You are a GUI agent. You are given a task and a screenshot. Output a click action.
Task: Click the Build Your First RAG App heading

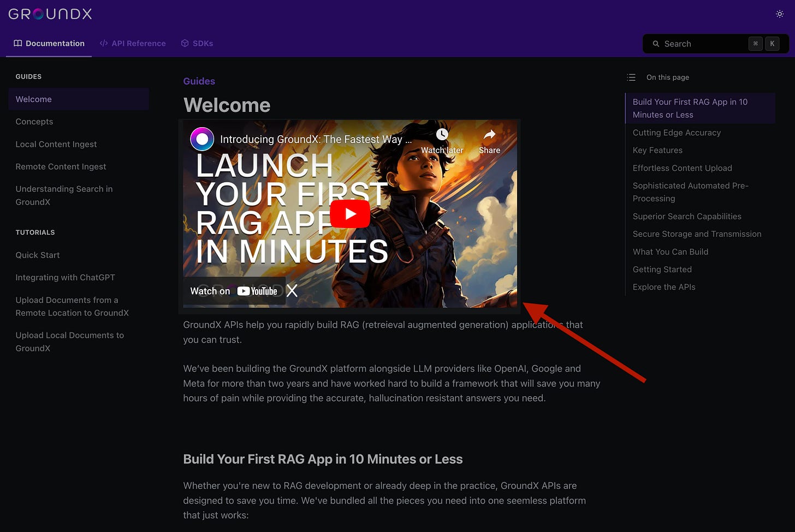point(323,459)
